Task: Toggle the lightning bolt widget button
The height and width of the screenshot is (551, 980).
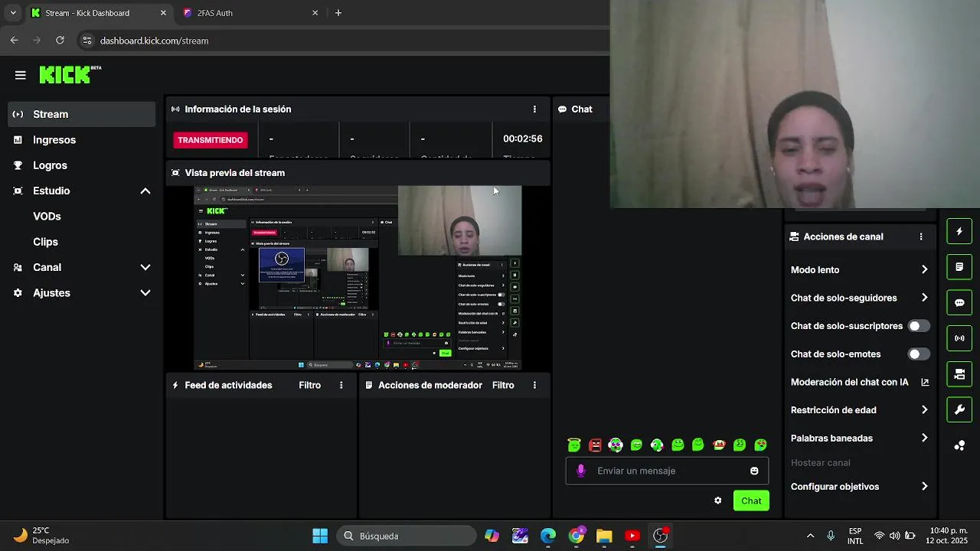Action: click(x=959, y=231)
